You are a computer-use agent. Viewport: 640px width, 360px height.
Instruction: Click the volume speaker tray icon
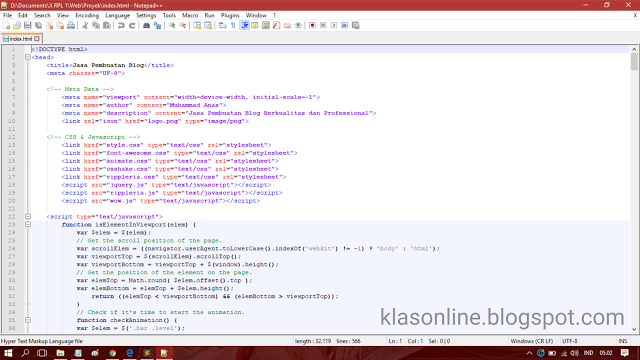pyautogui.click(x=574, y=353)
